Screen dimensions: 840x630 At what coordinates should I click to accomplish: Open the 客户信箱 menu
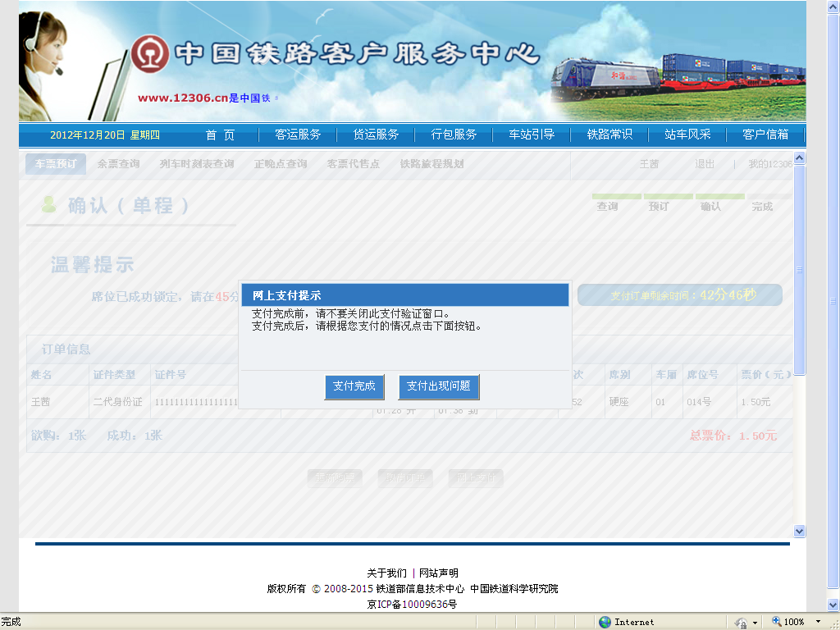tap(765, 135)
